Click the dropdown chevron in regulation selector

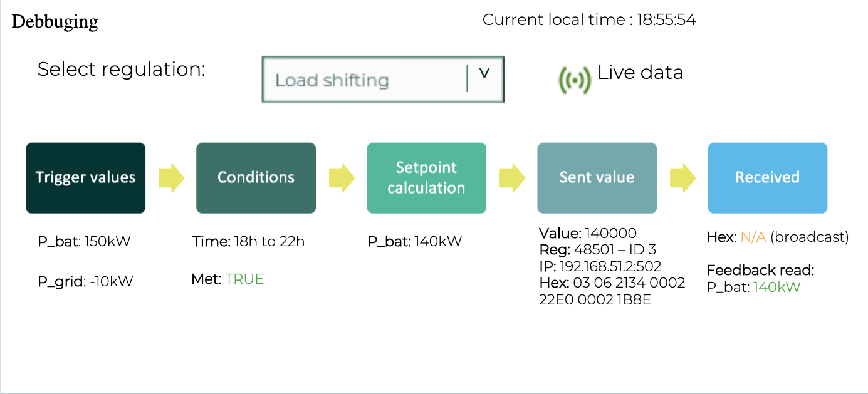click(484, 73)
